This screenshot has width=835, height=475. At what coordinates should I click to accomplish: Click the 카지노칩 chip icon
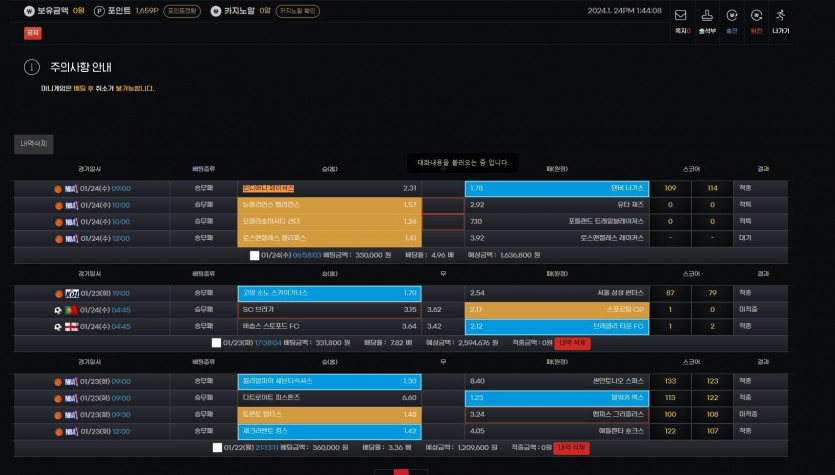click(216, 10)
